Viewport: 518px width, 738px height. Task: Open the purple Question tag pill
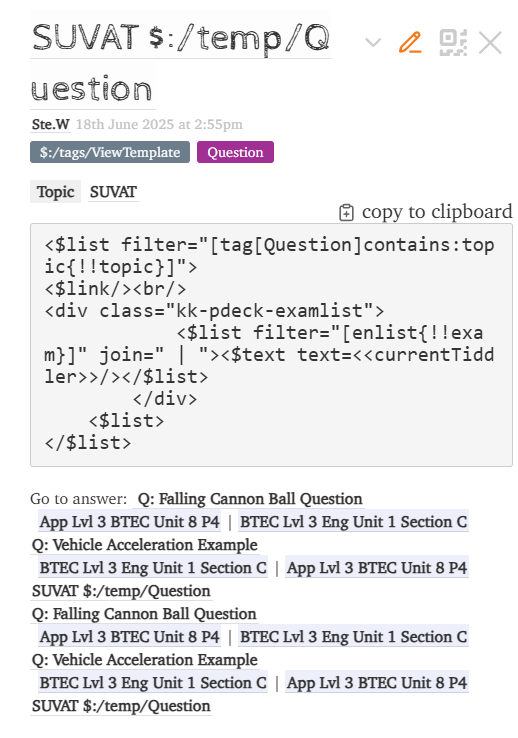[235, 152]
